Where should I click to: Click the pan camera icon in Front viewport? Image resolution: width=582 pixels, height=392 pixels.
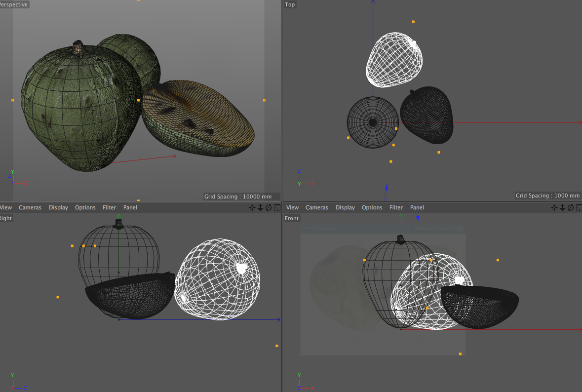pyautogui.click(x=555, y=208)
